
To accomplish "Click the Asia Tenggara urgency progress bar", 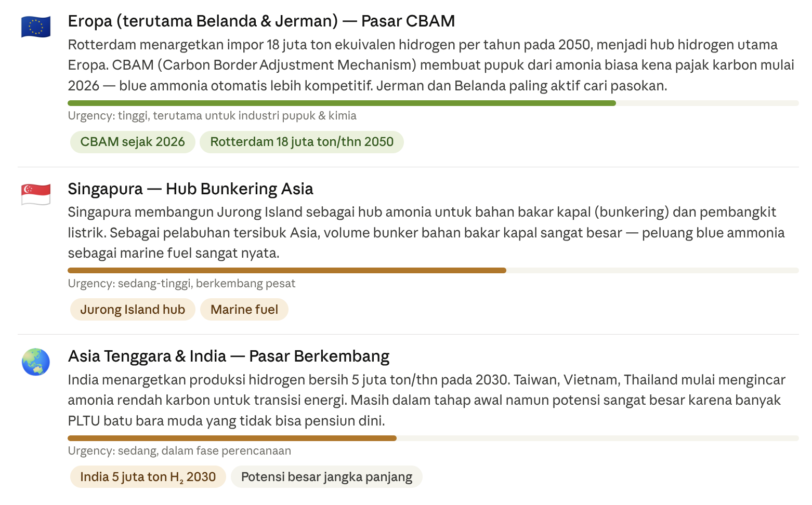I will click(x=433, y=438).
